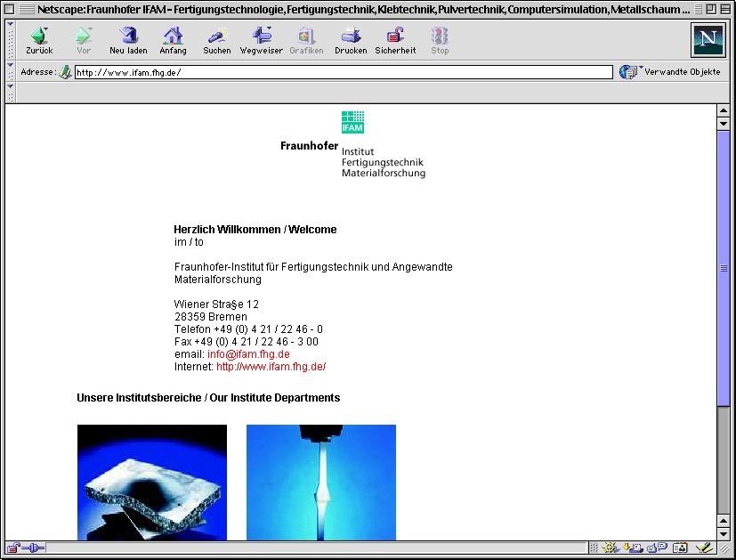Open the Address Book component icon
The height and width of the screenshot is (560, 736).
point(680,548)
